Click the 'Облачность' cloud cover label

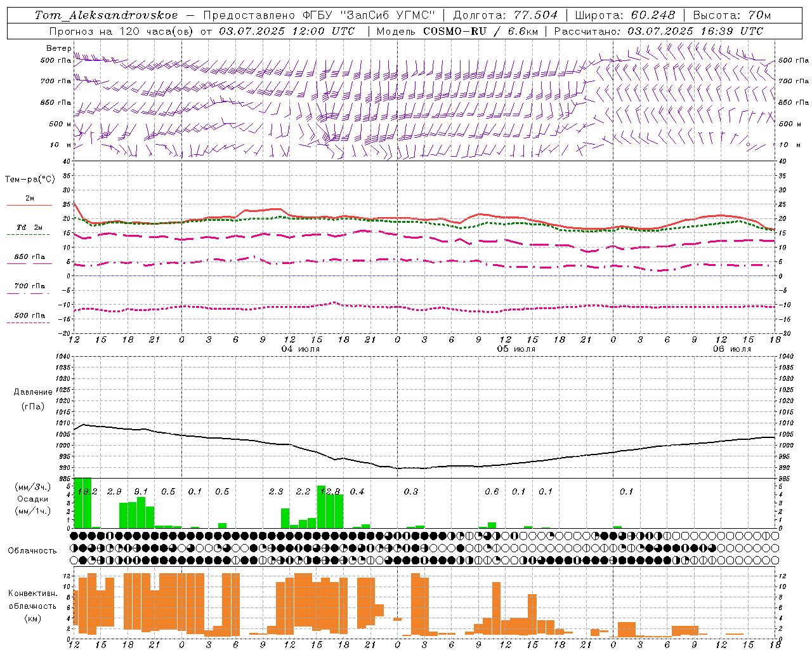tap(32, 551)
